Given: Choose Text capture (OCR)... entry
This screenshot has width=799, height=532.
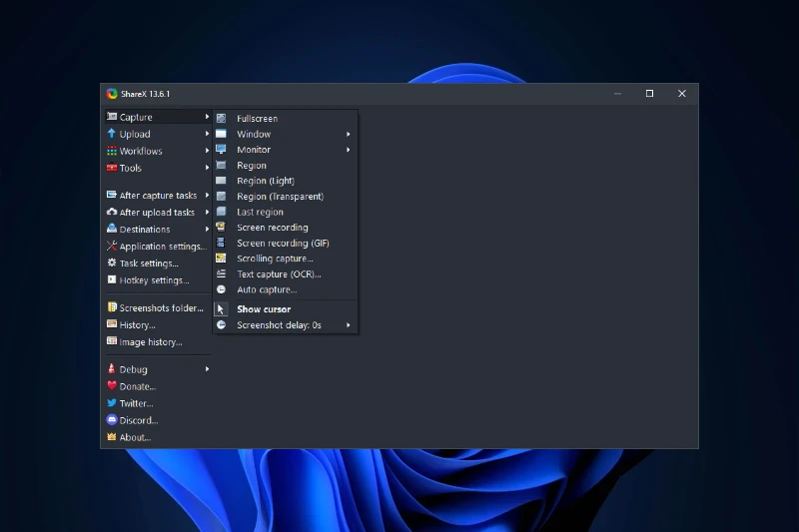Looking at the screenshot, I should click(286, 273).
